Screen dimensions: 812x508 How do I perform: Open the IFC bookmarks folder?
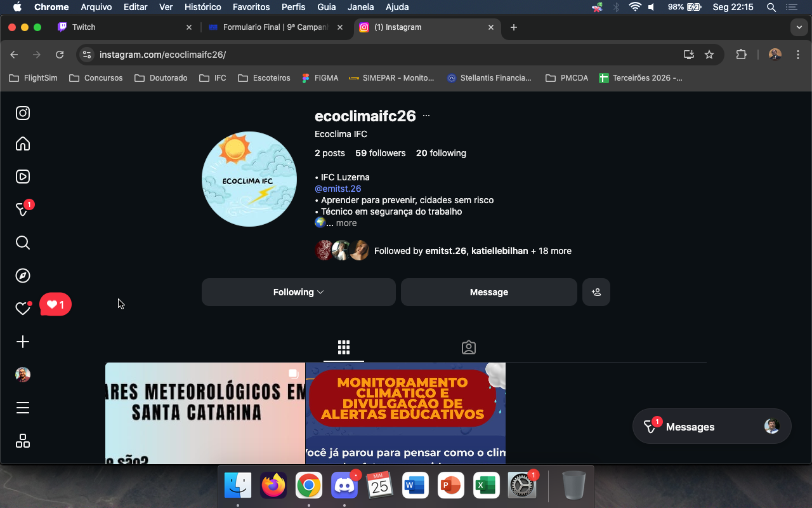[213, 78]
